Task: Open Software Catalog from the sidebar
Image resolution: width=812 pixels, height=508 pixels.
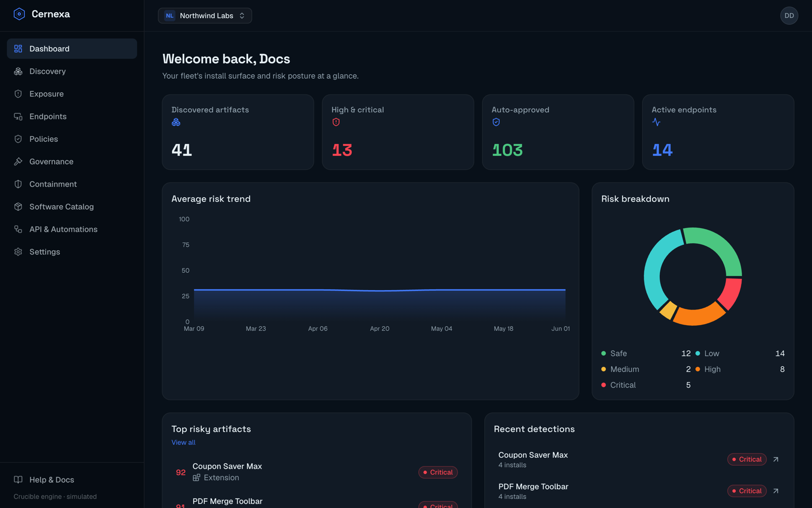Action: (72, 207)
